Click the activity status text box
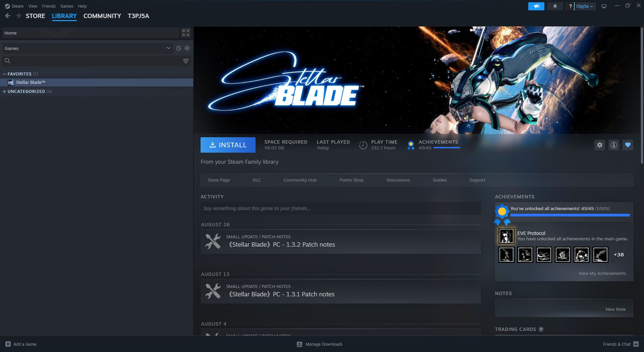This screenshot has height=352, width=644. (341, 208)
